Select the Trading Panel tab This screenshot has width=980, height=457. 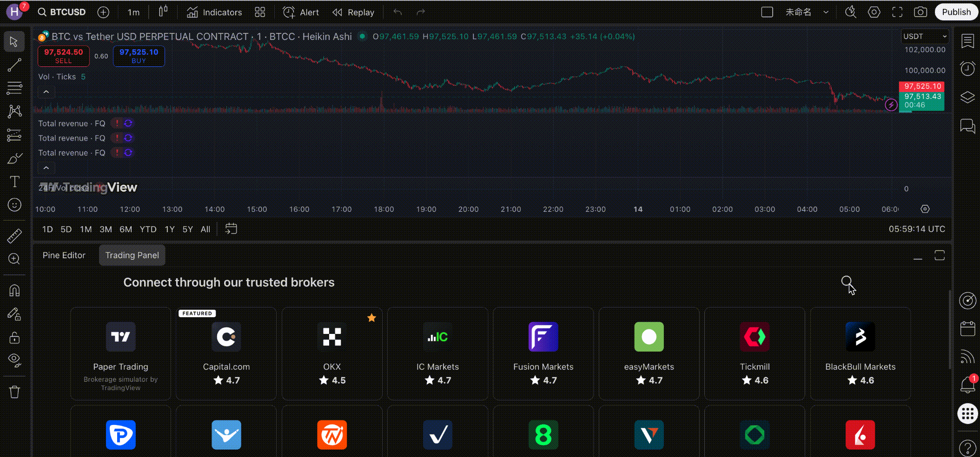coord(132,255)
